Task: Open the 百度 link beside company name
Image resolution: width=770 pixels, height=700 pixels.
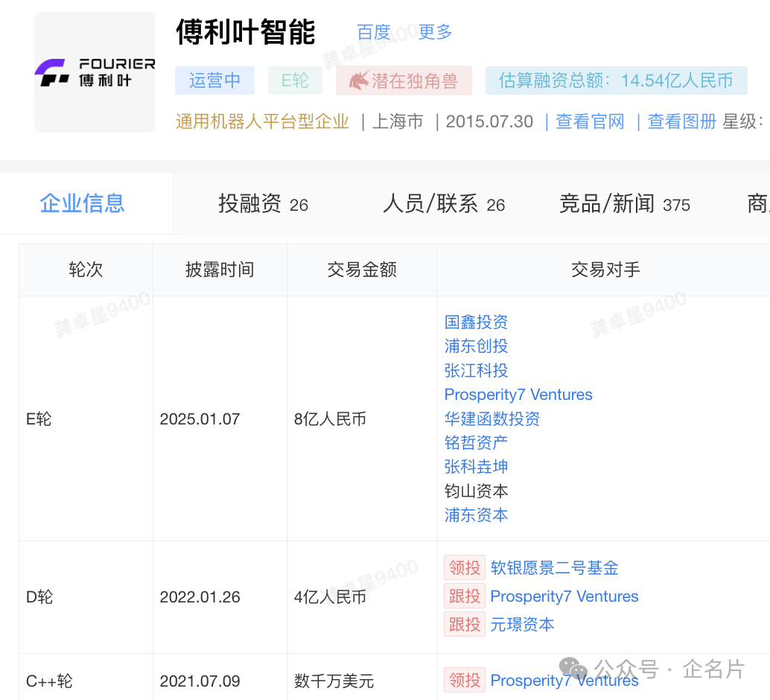Action: [x=374, y=33]
